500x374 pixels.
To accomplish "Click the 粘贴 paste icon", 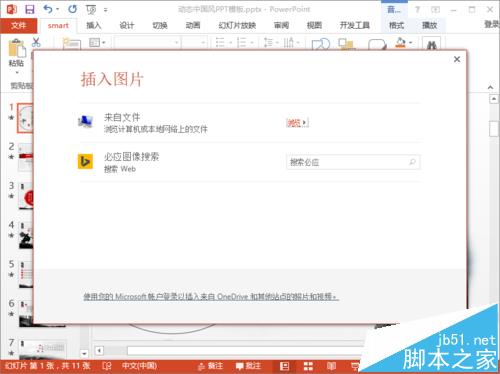I will point(17,48).
